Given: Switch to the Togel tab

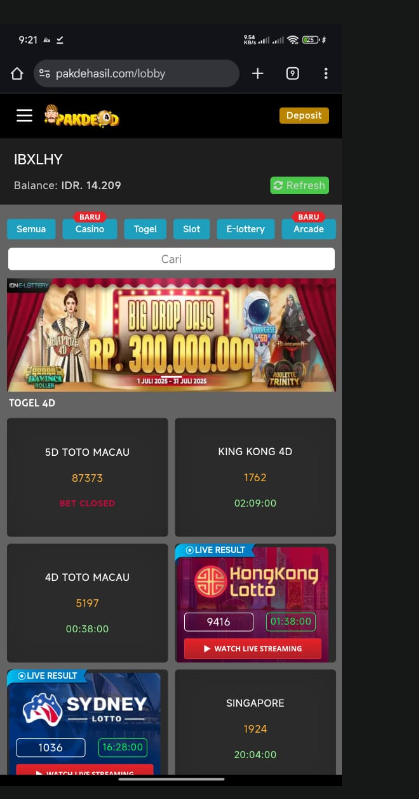Looking at the screenshot, I should tap(145, 229).
